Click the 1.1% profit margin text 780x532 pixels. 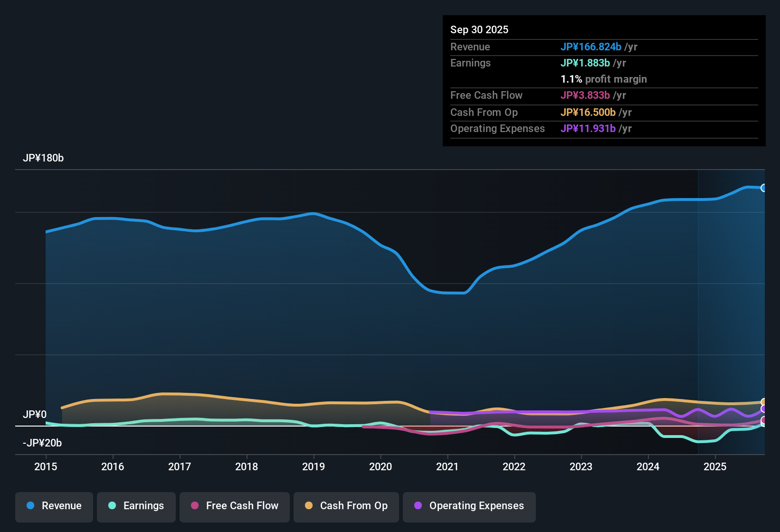click(x=603, y=79)
